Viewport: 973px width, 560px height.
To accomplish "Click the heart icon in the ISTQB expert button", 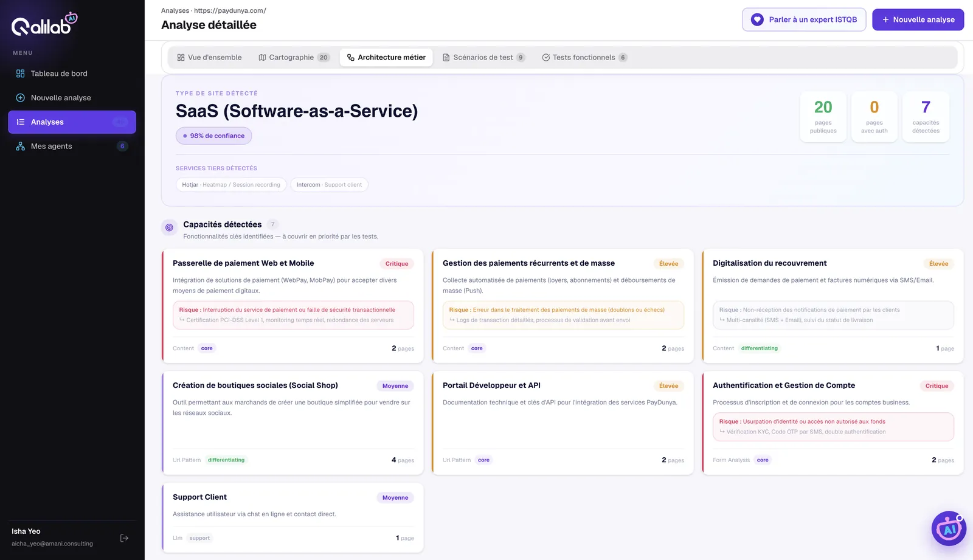I will pyautogui.click(x=757, y=19).
